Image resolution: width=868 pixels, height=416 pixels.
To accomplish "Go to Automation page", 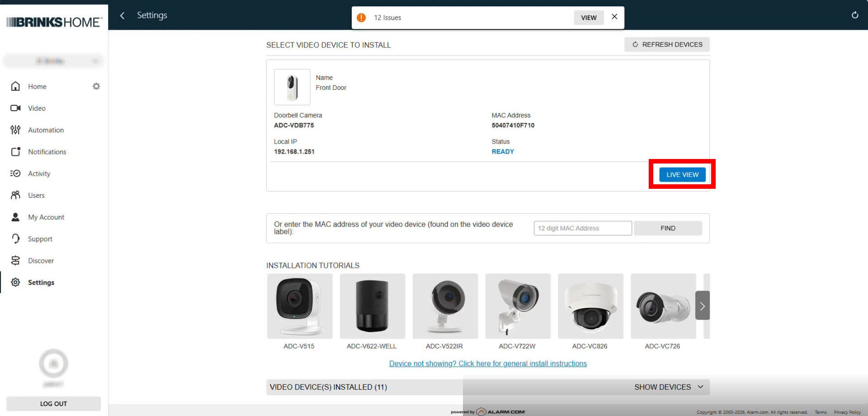I will (46, 130).
